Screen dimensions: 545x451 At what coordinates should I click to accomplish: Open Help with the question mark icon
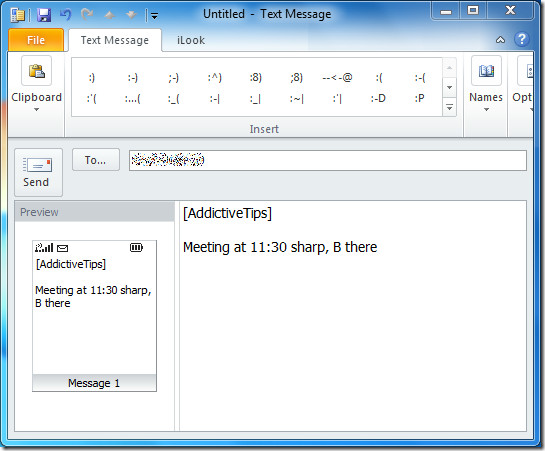tap(522, 39)
